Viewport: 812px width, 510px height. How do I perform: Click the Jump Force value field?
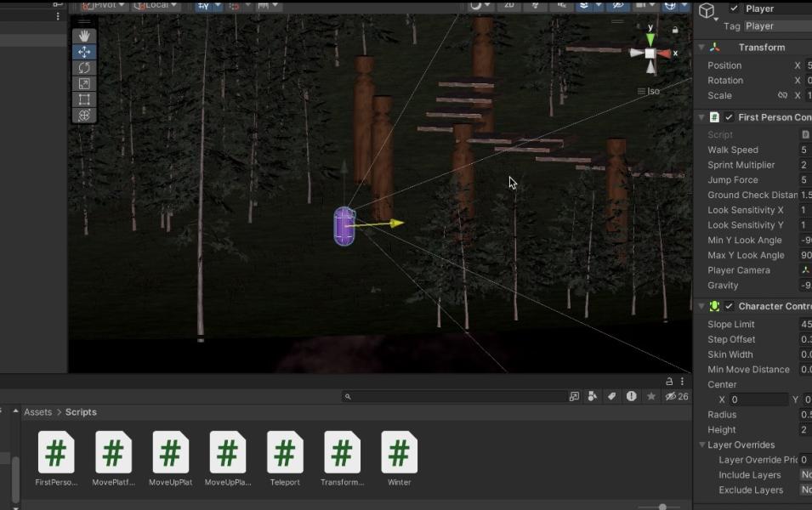(806, 179)
